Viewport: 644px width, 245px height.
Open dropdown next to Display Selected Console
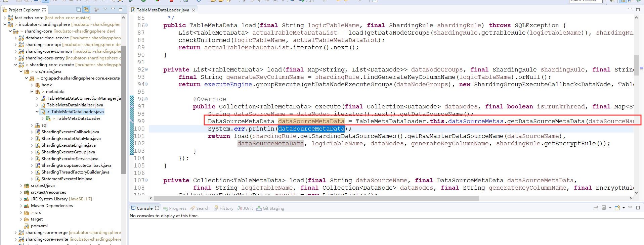[610, 208]
